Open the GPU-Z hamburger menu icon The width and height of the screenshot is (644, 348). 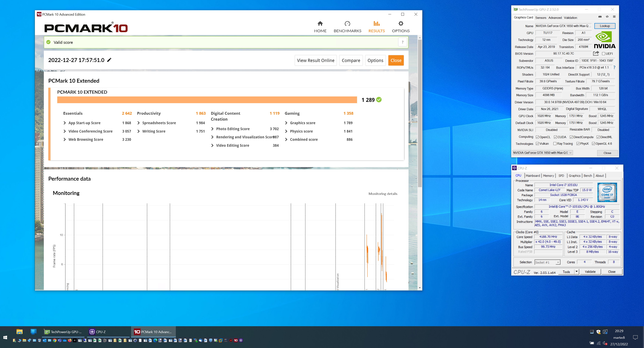point(614,17)
